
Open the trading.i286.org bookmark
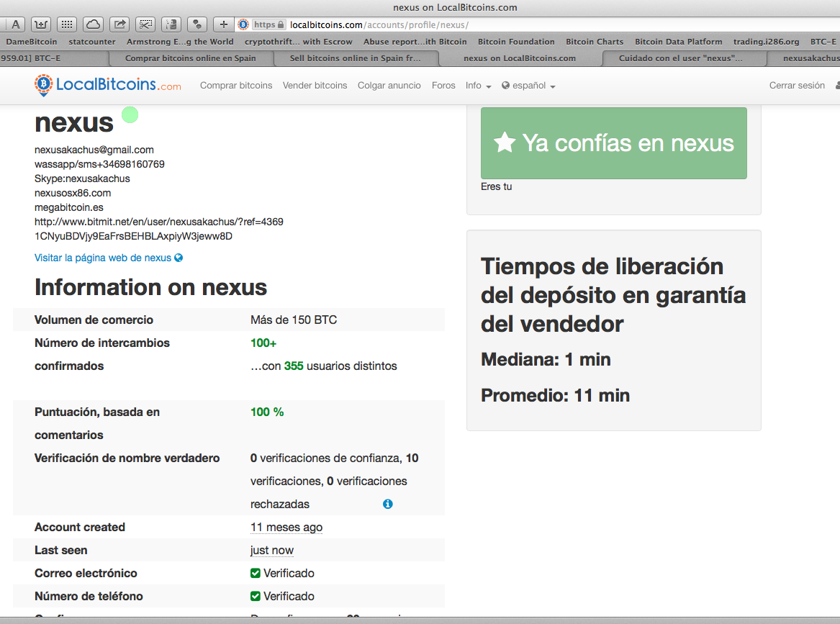tap(766, 42)
